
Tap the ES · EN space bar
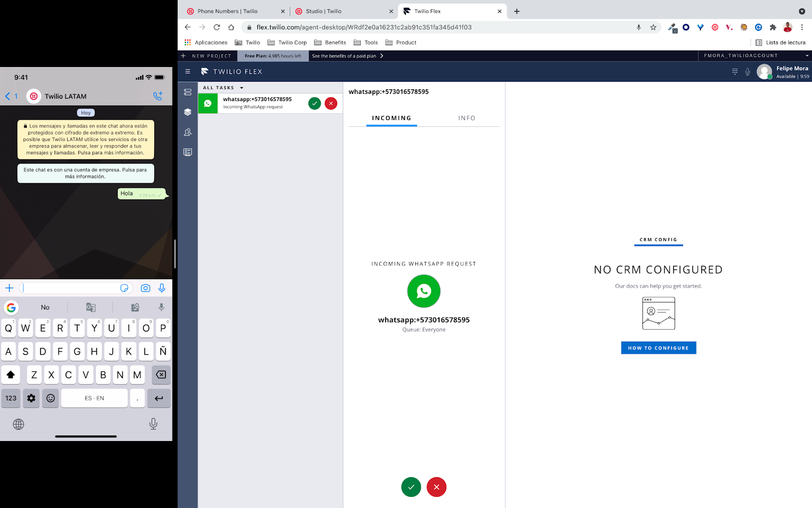pos(94,398)
